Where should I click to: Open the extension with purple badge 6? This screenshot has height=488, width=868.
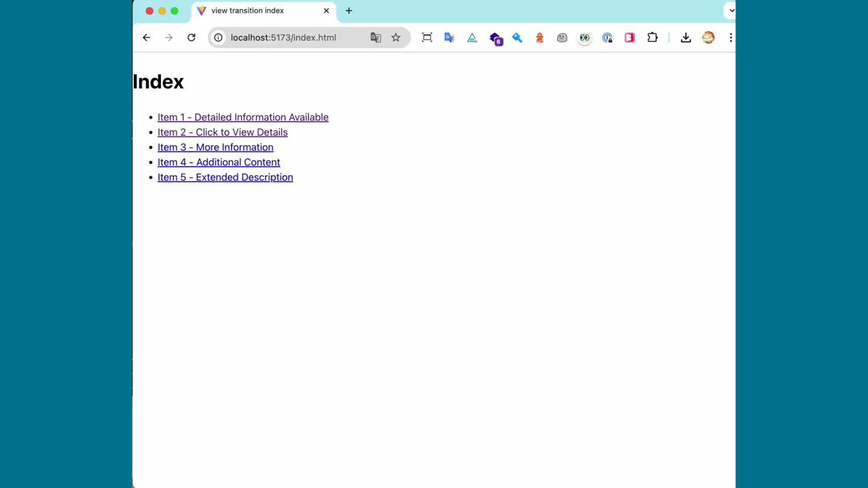point(495,39)
